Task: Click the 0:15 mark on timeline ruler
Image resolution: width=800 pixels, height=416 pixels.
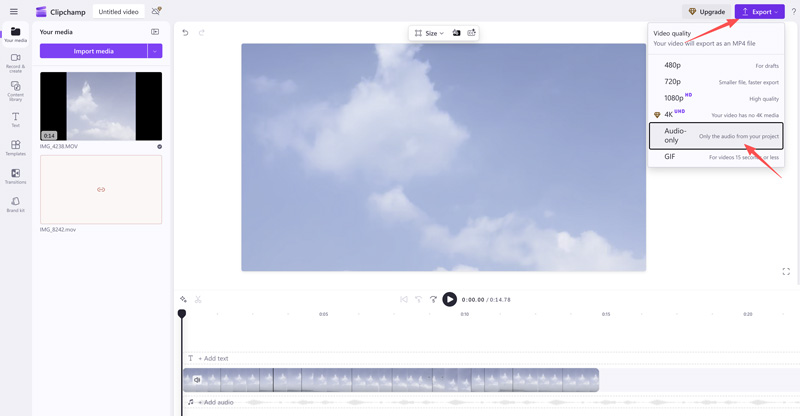Action: [x=606, y=314]
